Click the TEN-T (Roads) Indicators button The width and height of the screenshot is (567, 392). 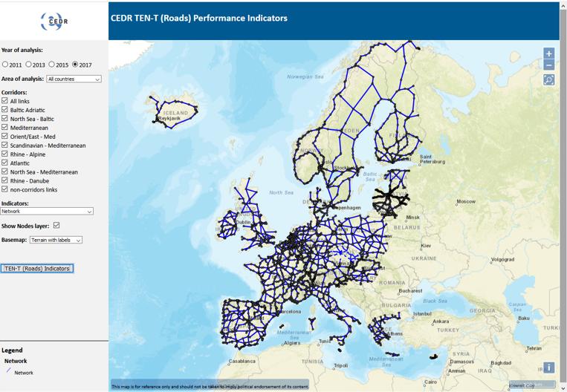coord(37,269)
